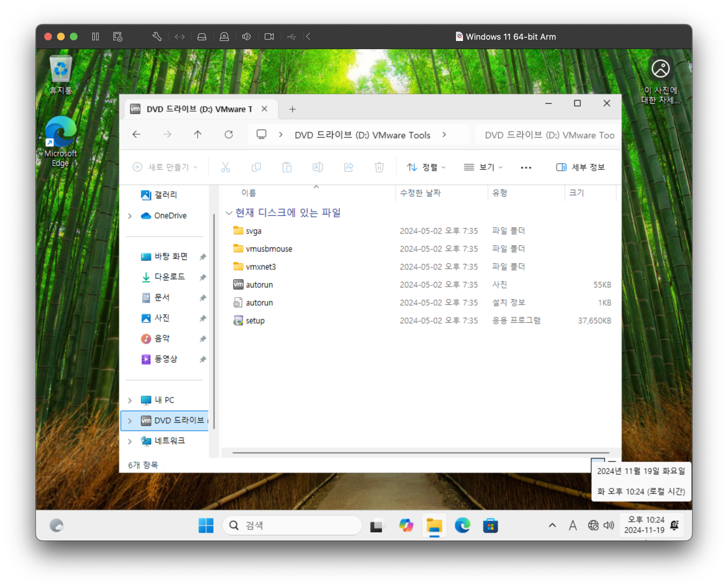Screen dimensions: 728x588
Task: Open the 정렬 sort dropdown
Action: pos(426,167)
